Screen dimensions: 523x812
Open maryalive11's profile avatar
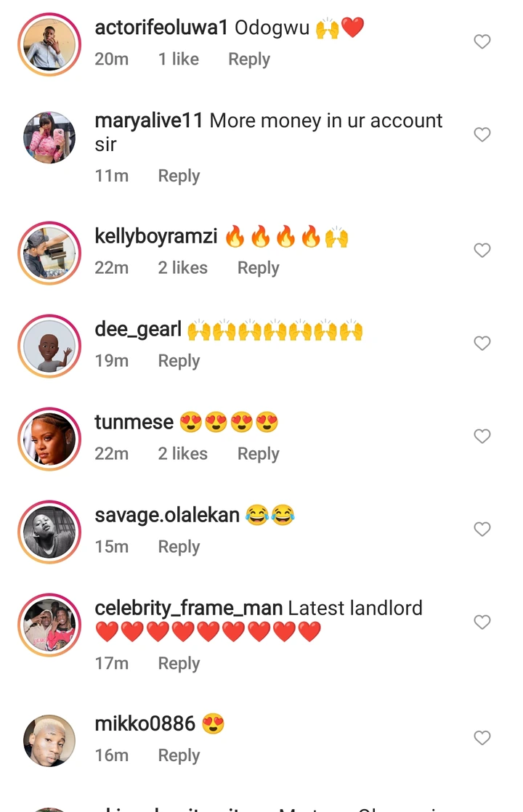[49, 137]
